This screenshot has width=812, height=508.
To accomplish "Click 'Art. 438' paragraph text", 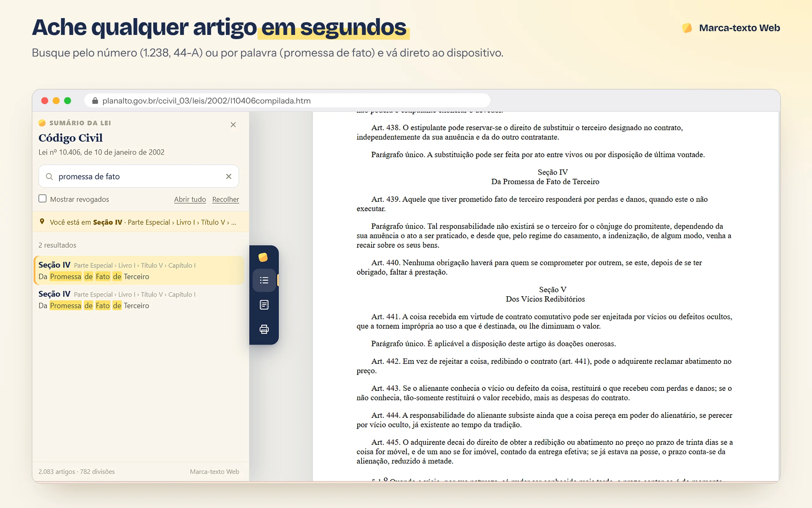I will (520, 132).
